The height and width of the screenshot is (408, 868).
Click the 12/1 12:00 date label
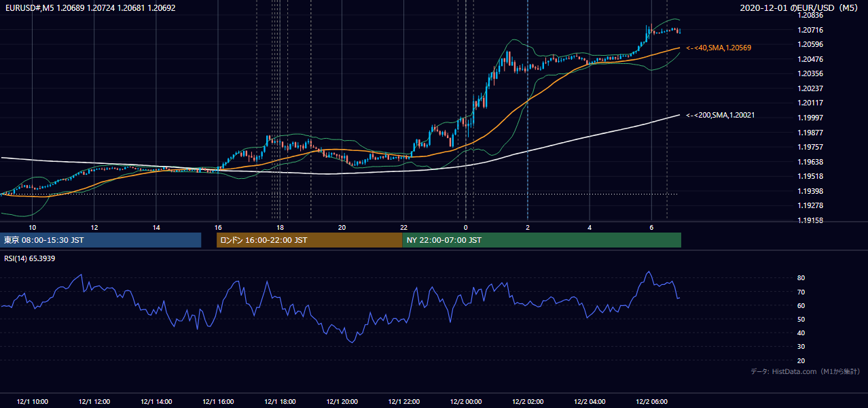point(94,401)
